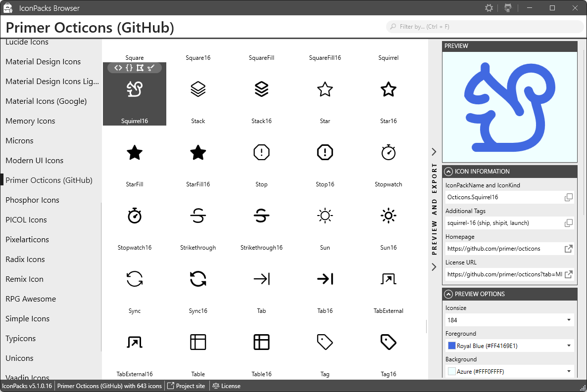Click lower chevron on Preview and Export bar

click(x=434, y=267)
